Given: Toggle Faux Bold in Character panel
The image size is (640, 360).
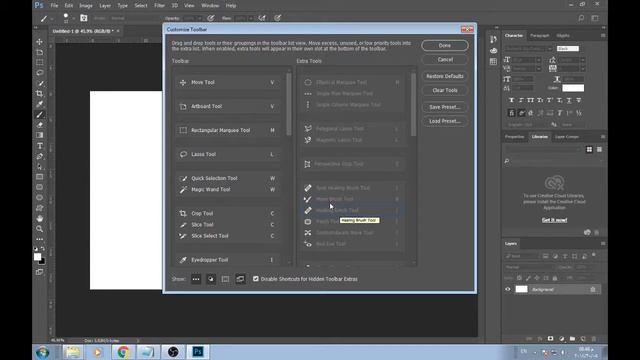Looking at the screenshot, I should tap(511, 100).
